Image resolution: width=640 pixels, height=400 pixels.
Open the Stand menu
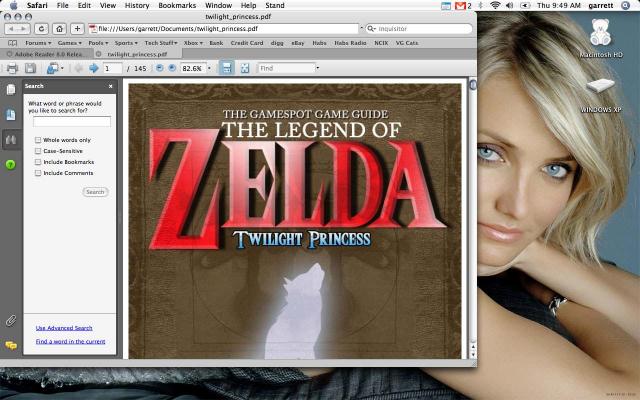tap(275, 5)
